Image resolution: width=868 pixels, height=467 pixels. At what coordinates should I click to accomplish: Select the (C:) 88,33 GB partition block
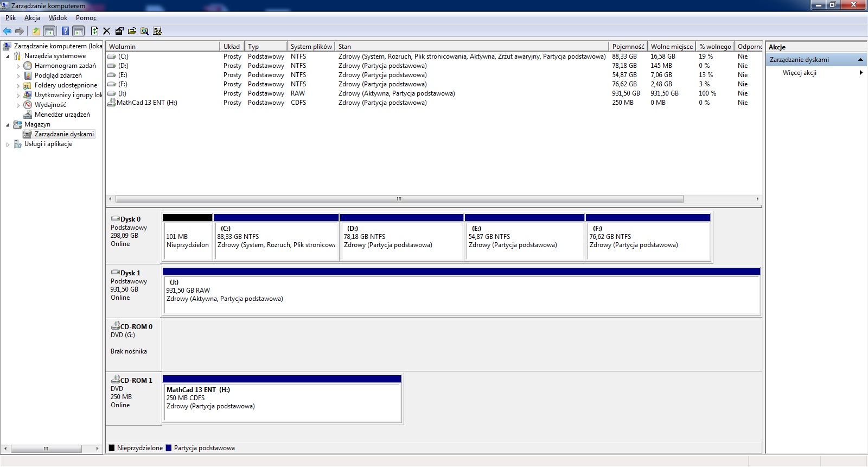(276, 237)
